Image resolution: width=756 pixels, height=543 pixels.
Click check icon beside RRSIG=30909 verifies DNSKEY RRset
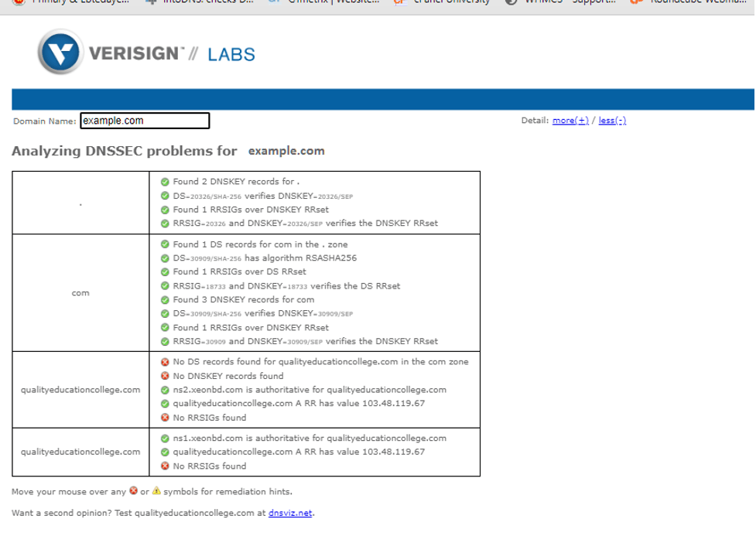pyautogui.click(x=165, y=342)
